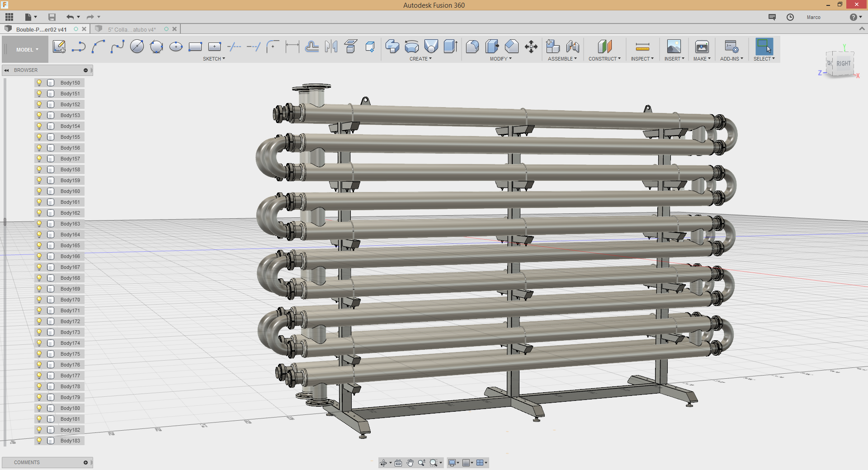
Task: Hide Body180 with its bulb icon
Action: pyautogui.click(x=39, y=408)
